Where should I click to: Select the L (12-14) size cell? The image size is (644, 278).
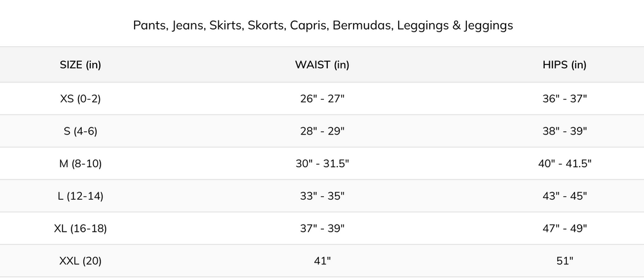[80, 196]
